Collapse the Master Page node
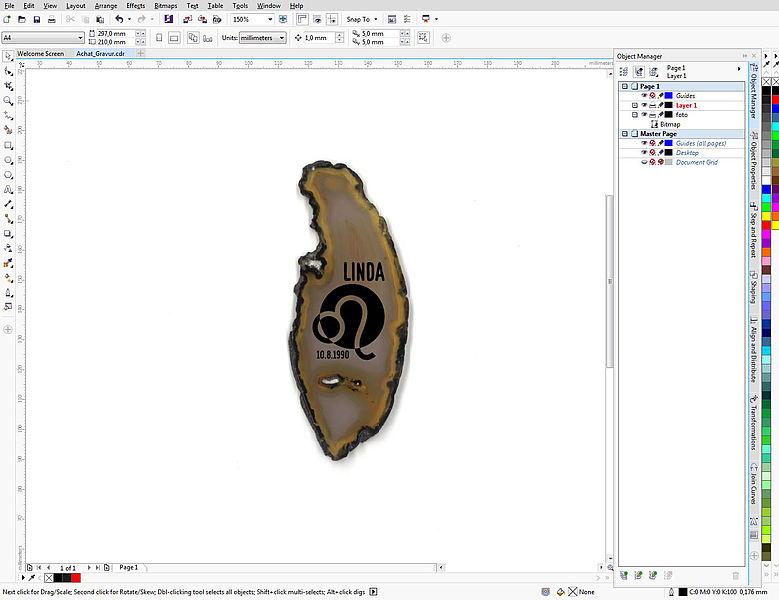 (x=625, y=134)
